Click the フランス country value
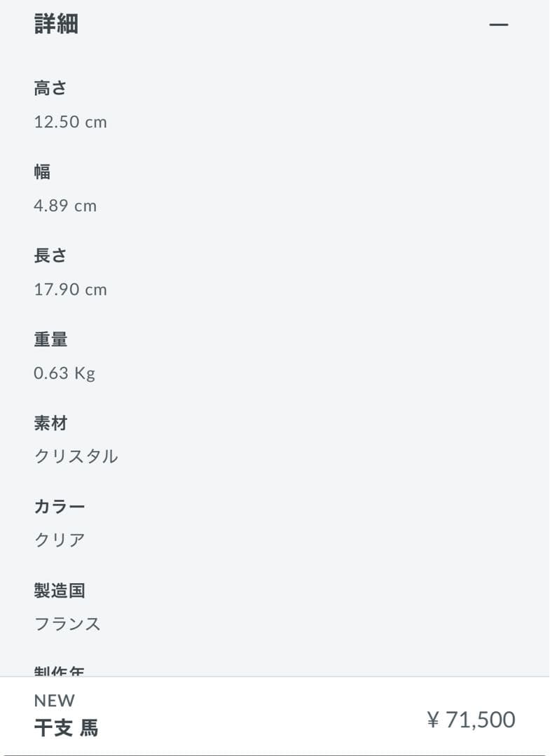This screenshot has width=550, height=756. 67,624
